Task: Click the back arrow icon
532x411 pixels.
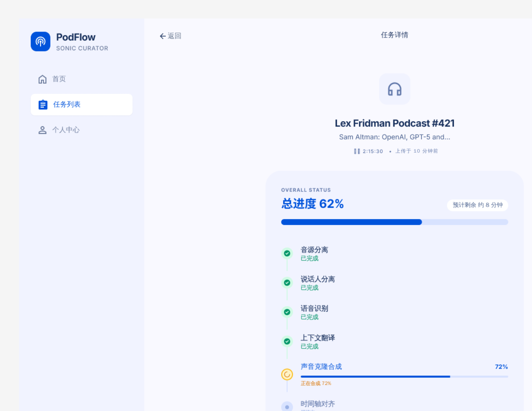Action: (x=163, y=36)
